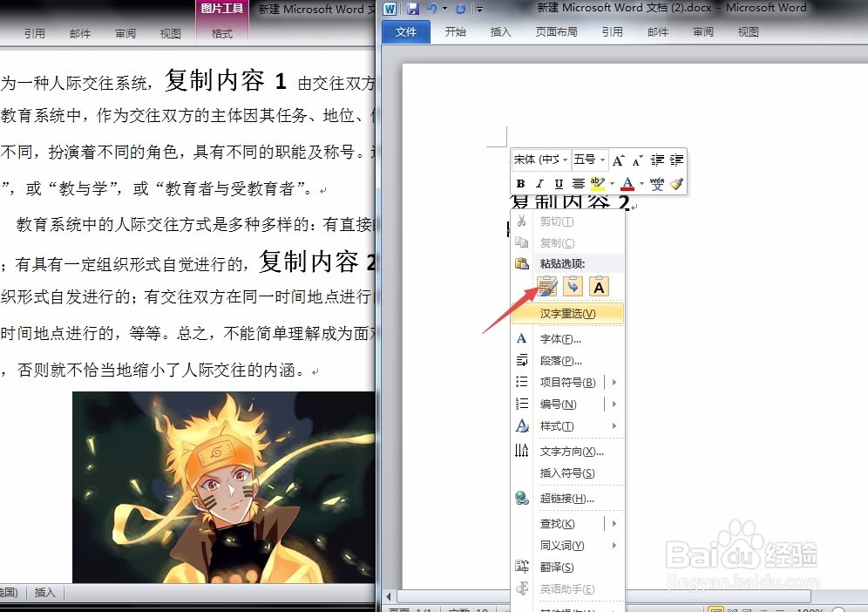The width and height of the screenshot is (868, 612).
Task: Select 汉字重选(V) in context menu
Action: 567,314
